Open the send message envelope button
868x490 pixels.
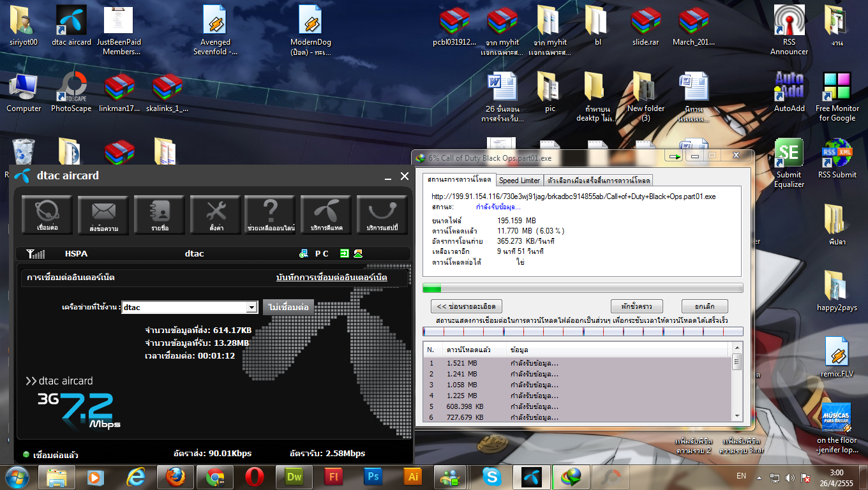(103, 215)
